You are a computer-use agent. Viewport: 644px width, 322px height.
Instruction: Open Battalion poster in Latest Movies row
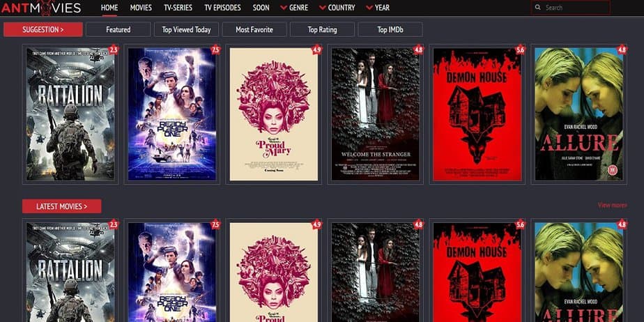point(70,273)
